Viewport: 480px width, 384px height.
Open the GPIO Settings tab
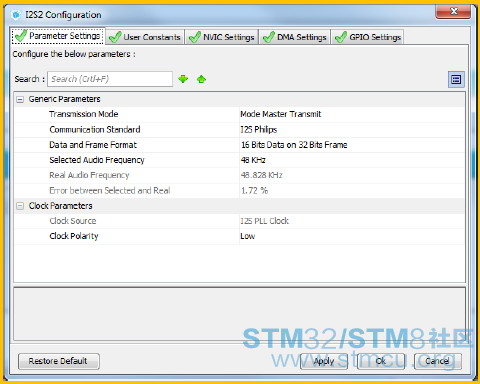(368, 37)
